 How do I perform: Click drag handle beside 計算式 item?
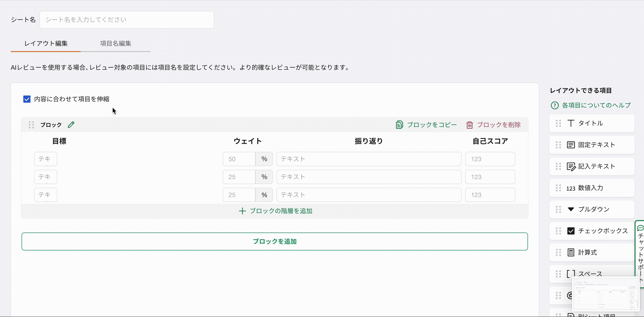pyautogui.click(x=558, y=252)
